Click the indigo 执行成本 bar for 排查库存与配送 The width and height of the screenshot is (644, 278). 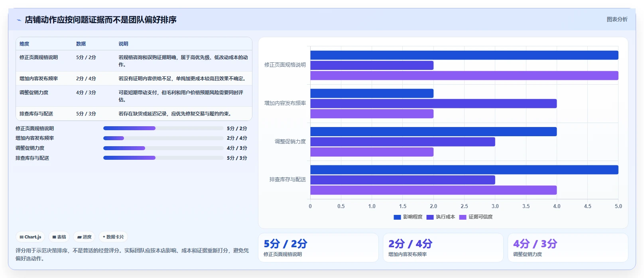pos(403,180)
